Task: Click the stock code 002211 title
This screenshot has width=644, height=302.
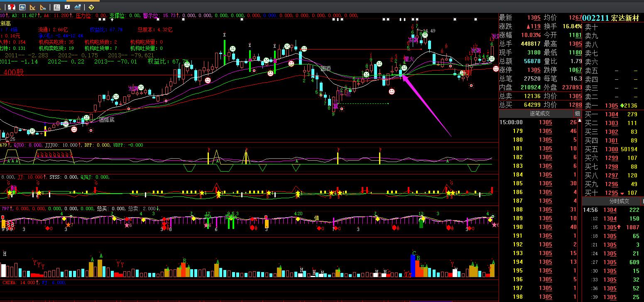Action: (595, 18)
